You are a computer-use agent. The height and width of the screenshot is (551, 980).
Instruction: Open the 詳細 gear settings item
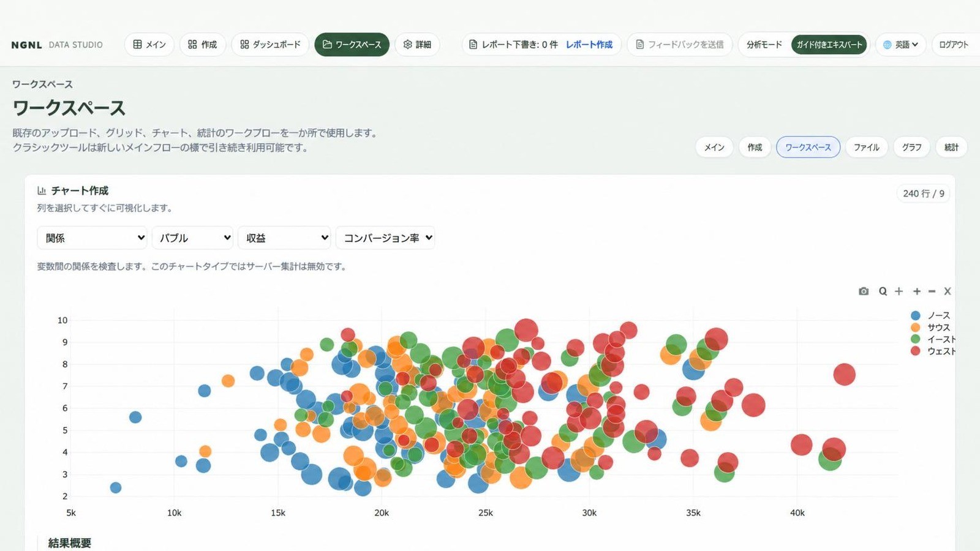(x=417, y=45)
